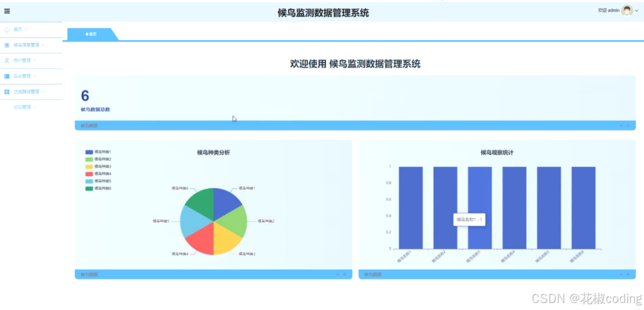Expand the chevron next to 后台管理
The height and width of the screenshot is (310, 644).
coord(35,76)
